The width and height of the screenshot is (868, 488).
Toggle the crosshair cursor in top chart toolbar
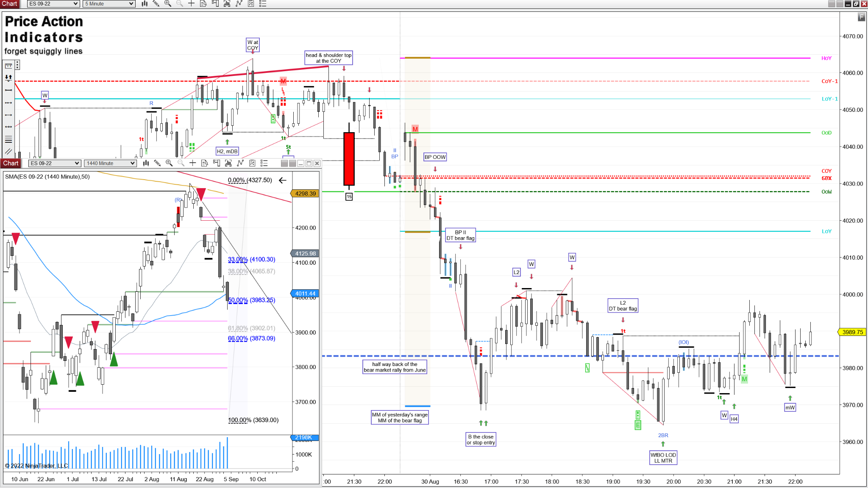(x=192, y=4)
